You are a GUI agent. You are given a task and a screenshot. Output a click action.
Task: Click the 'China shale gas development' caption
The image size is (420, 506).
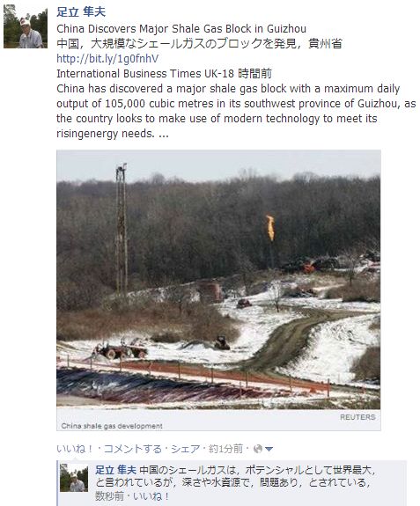pyautogui.click(x=112, y=426)
